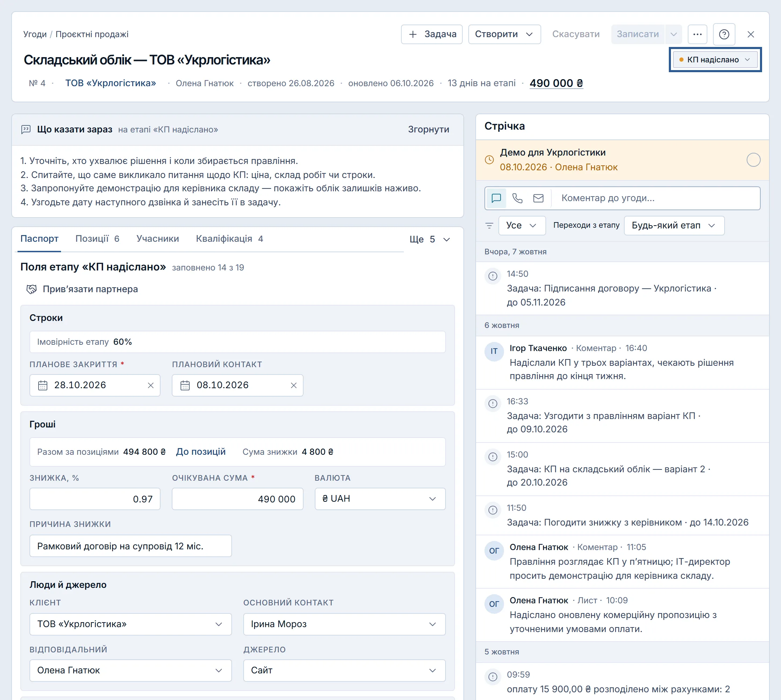Open the Усе feed filter dropdown
This screenshot has height=700, width=781.
click(522, 225)
